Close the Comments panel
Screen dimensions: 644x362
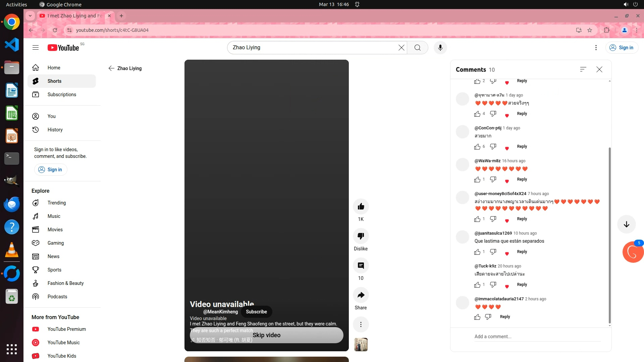coord(599,69)
